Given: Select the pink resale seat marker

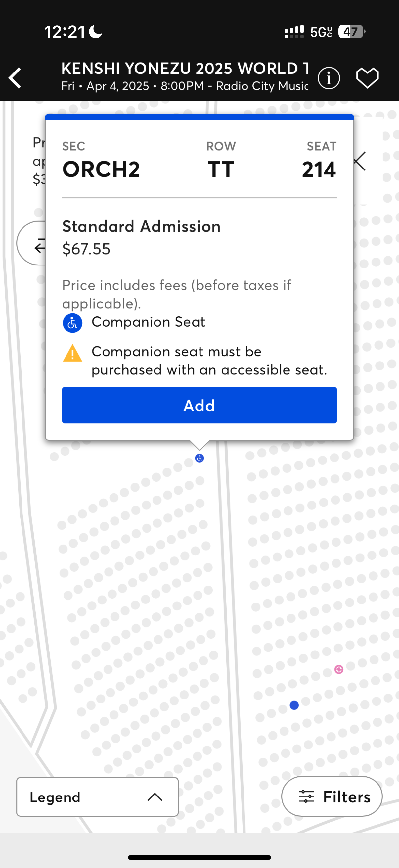Looking at the screenshot, I should coord(339,669).
